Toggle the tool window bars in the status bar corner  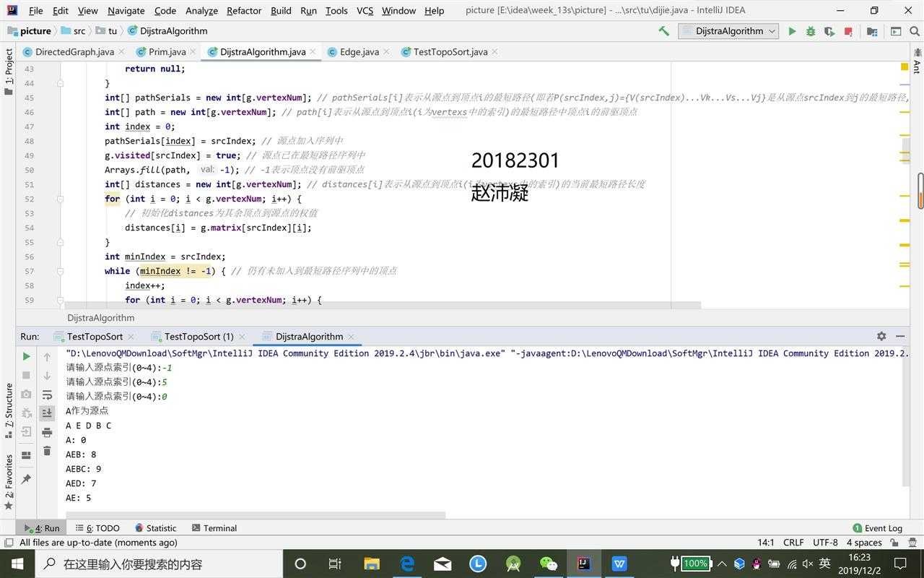8,543
